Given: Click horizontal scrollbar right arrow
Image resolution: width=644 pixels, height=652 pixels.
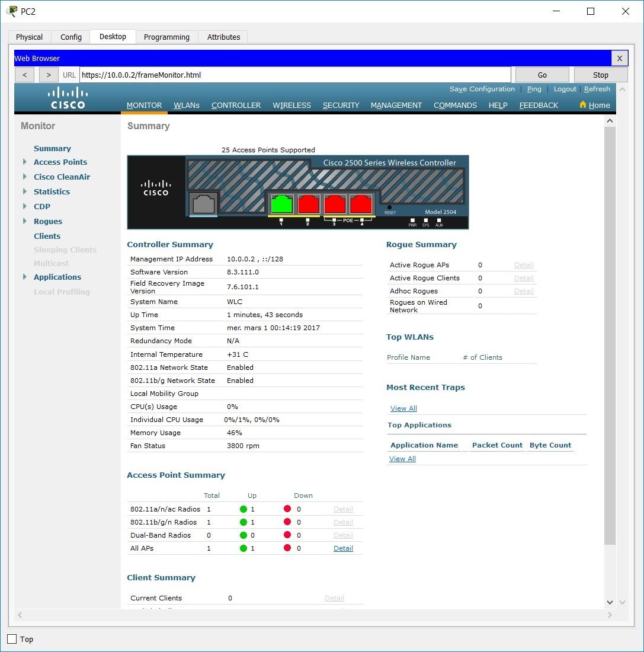Looking at the screenshot, I should 610,615.
